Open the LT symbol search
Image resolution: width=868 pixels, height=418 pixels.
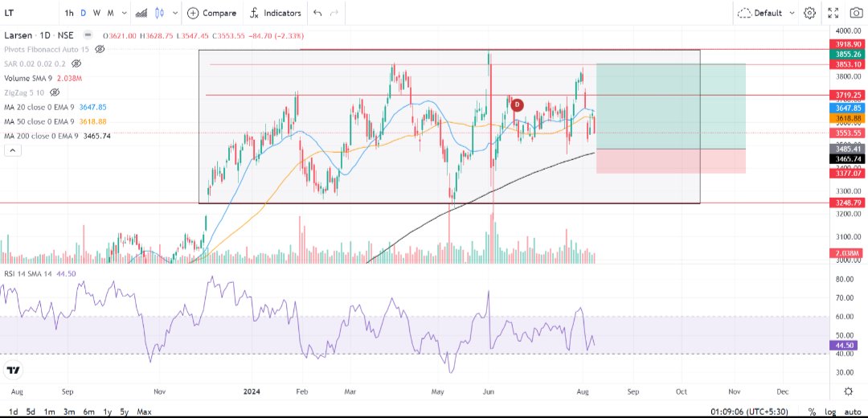click(x=9, y=13)
